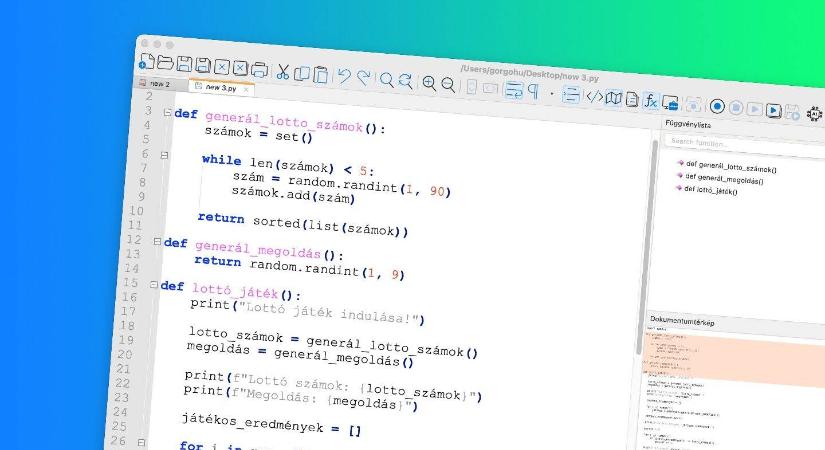This screenshot has width=825, height=450.
Task: Start macro recording with the record button
Action: pyautogui.click(x=717, y=106)
